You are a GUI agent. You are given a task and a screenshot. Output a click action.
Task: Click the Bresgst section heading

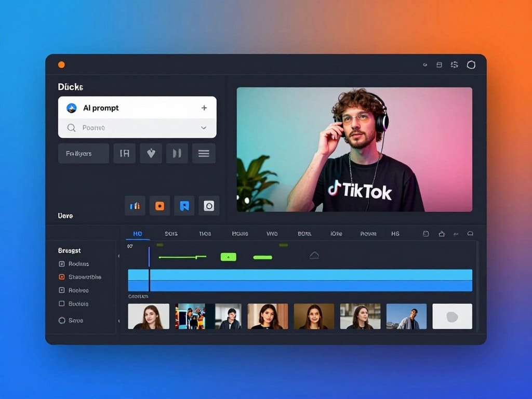[x=69, y=251]
